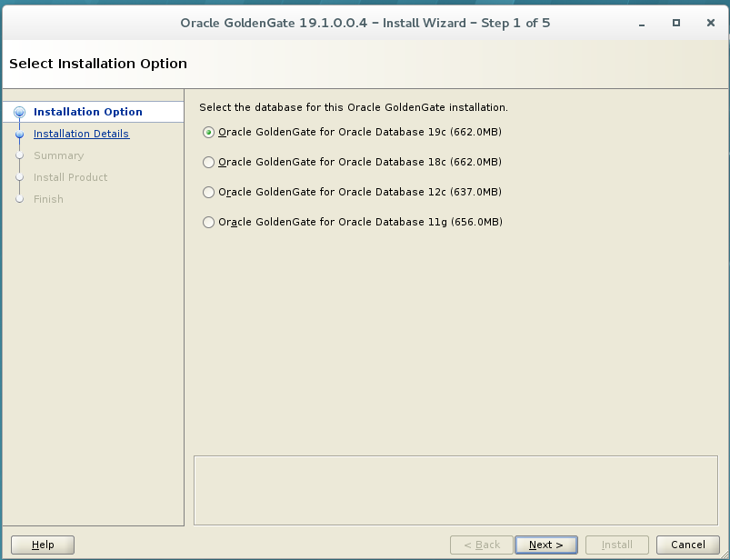
Task: Click the disabled Back button
Action: coord(482,545)
